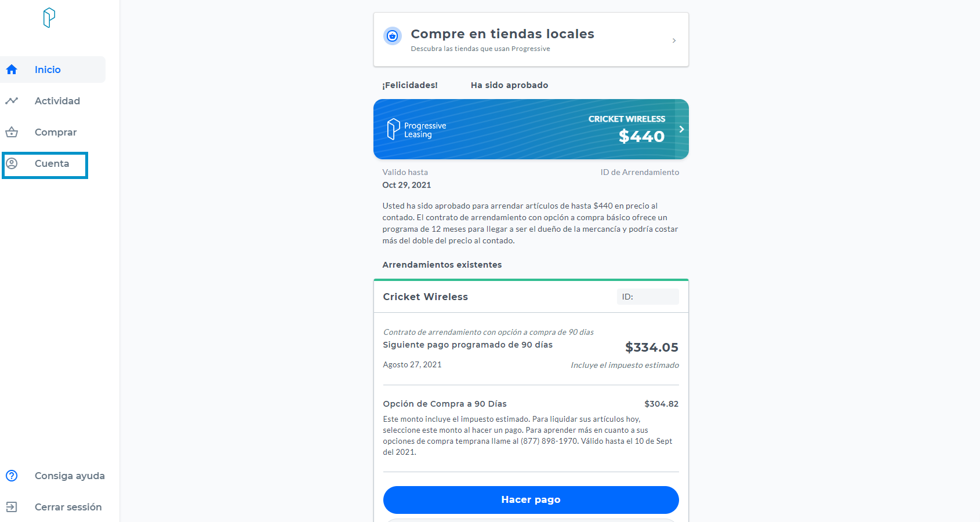
Task: Click the Cuenta profile icon
Action: [x=12, y=163]
